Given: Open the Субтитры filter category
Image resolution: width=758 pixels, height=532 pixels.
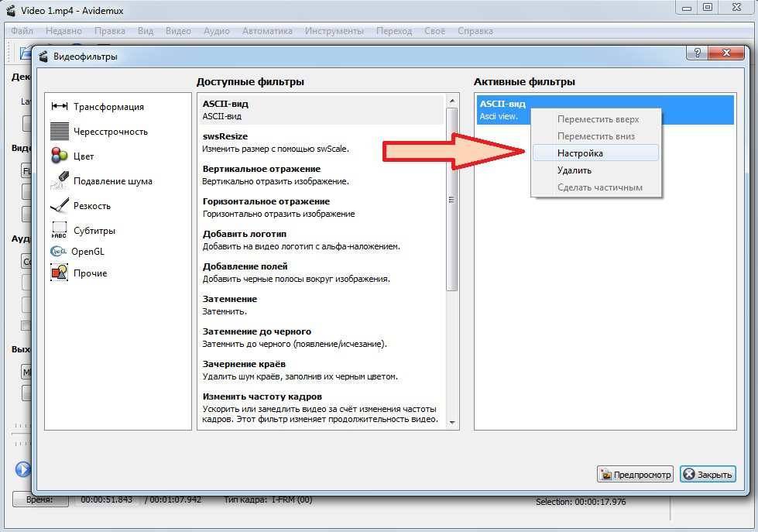Looking at the screenshot, I should pyautogui.click(x=60, y=231).
